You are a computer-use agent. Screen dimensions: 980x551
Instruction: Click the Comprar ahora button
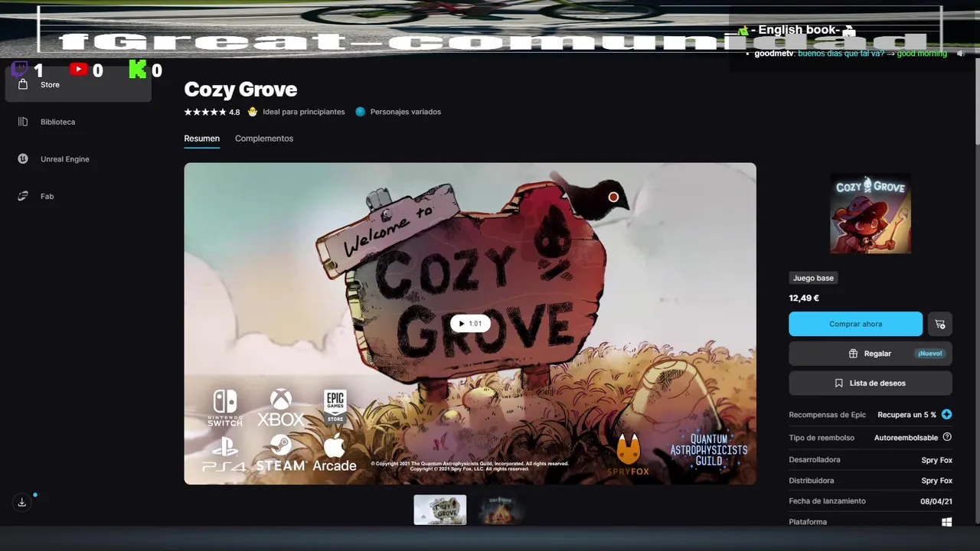pyautogui.click(x=856, y=324)
